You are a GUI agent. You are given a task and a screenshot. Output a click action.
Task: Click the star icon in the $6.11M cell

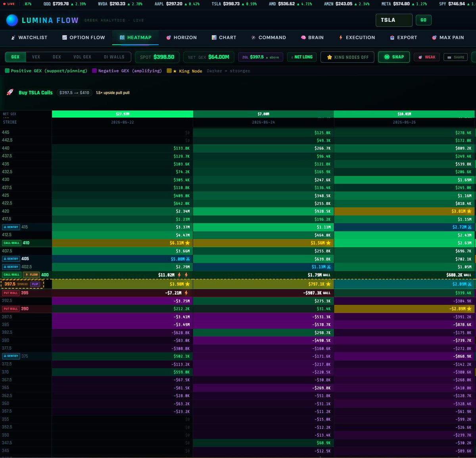pos(188,243)
